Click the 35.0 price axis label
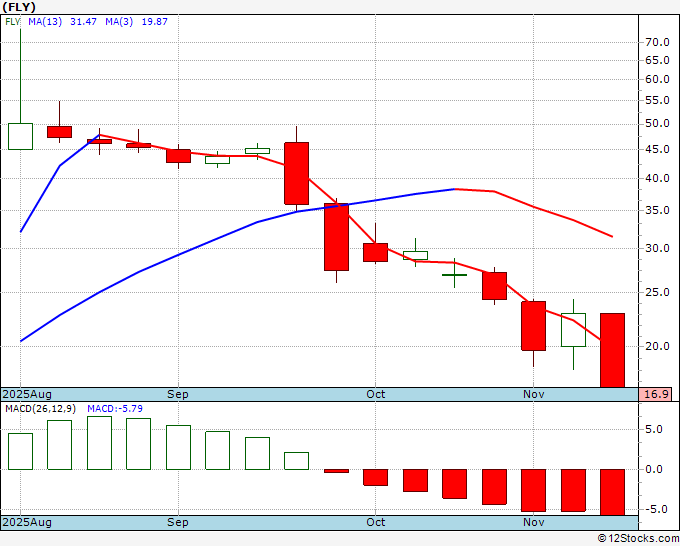The height and width of the screenshot is (546, 680). click(x=657, y=211)
